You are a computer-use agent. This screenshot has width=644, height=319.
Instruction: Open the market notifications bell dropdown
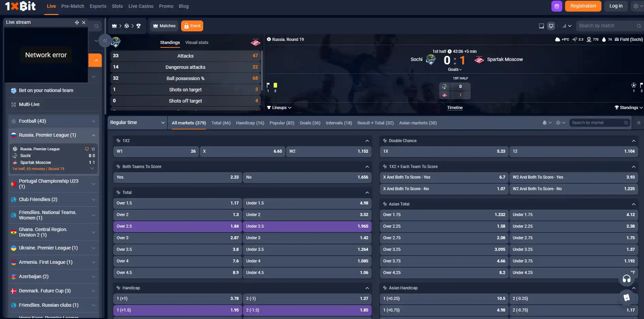pyautogui.click(x=547, y=123)
